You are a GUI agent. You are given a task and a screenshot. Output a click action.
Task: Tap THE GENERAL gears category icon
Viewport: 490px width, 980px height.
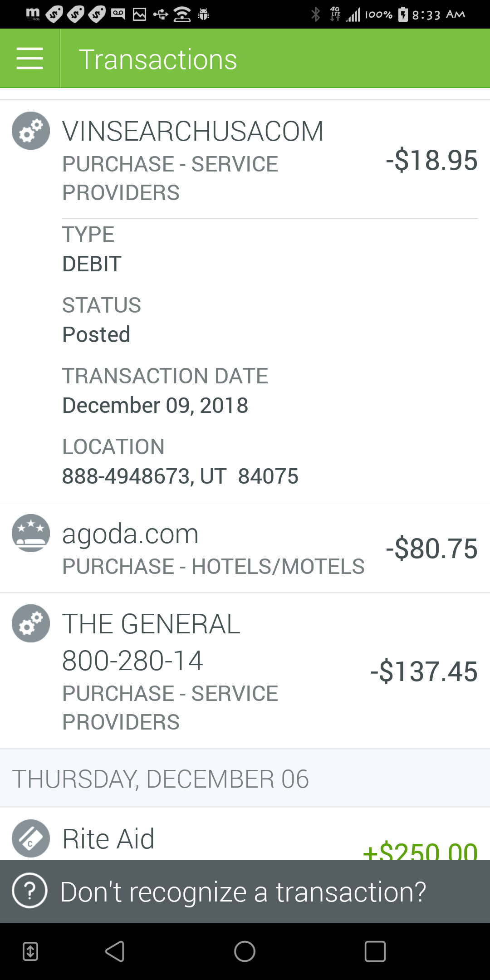click(31, 623)
